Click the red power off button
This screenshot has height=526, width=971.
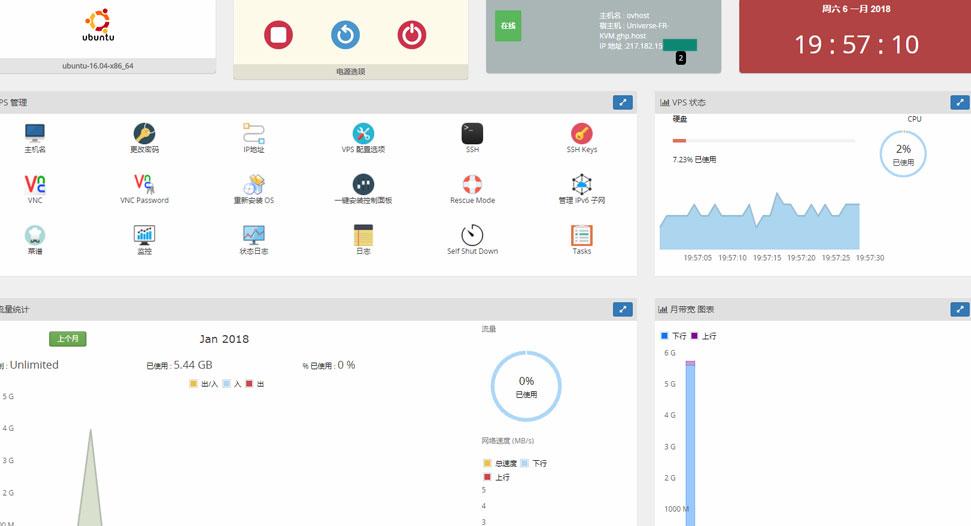click(x=411, y=35)
